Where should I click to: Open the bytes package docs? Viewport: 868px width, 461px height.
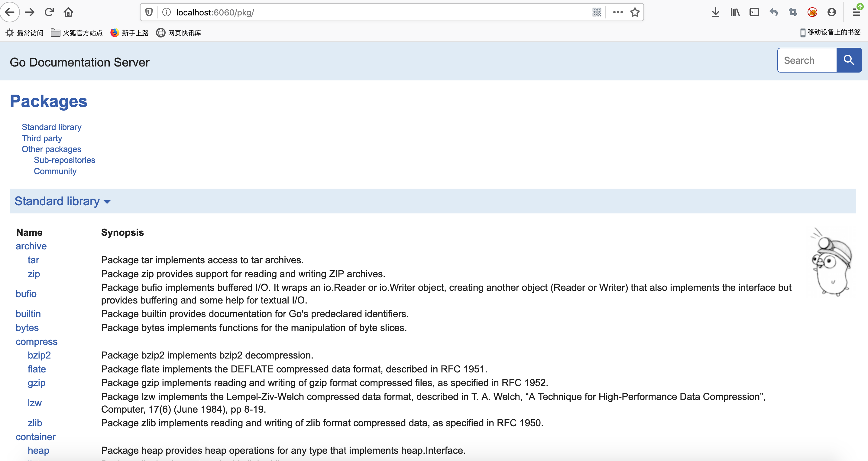[x=27, y=328]
